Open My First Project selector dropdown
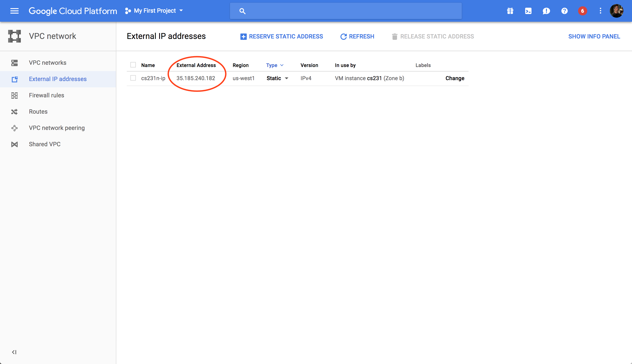Image resolution: width=632 pixels, height=364 pixels. pos(154,11)
